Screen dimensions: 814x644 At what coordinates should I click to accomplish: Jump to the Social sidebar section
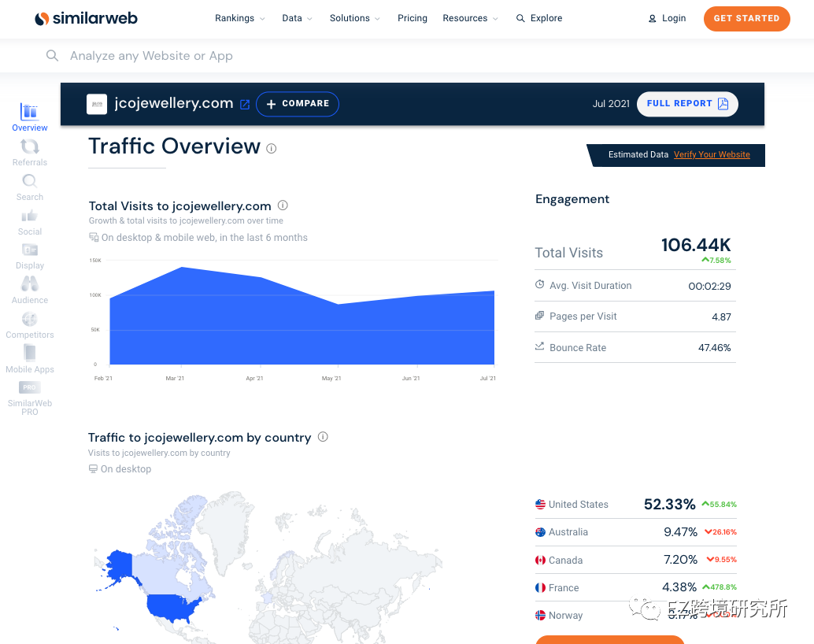coord(30,222)
